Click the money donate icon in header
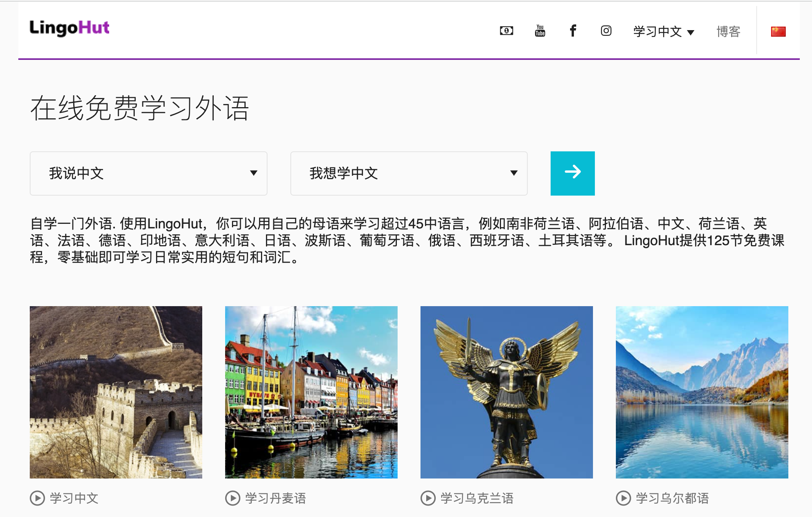This screenshot has width=812, height=517. click(506, 31)
